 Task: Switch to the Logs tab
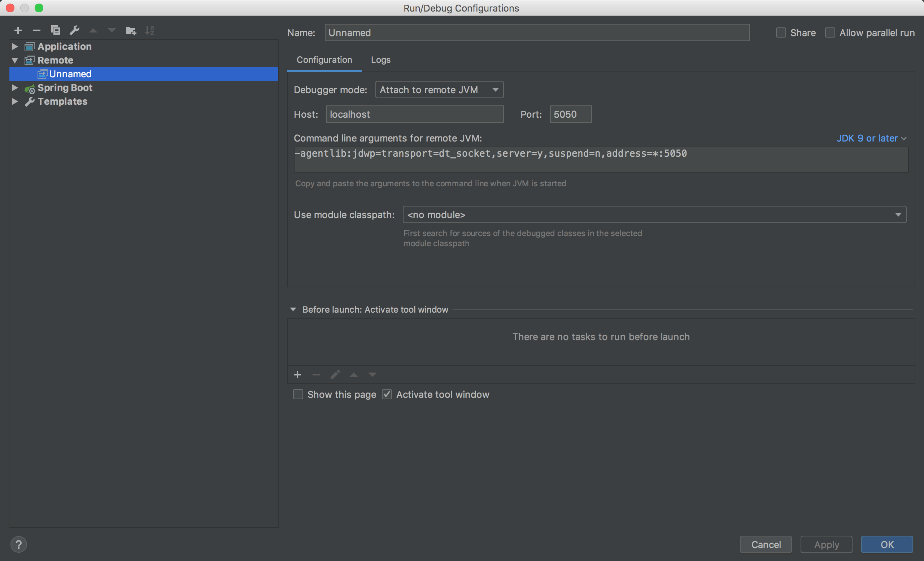380,60
